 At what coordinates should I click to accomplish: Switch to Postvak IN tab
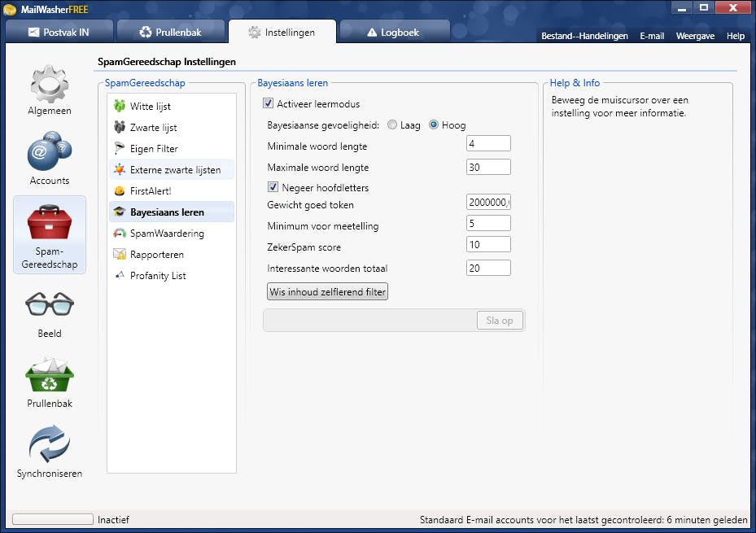pyautogui.click(x=59, y=32)
